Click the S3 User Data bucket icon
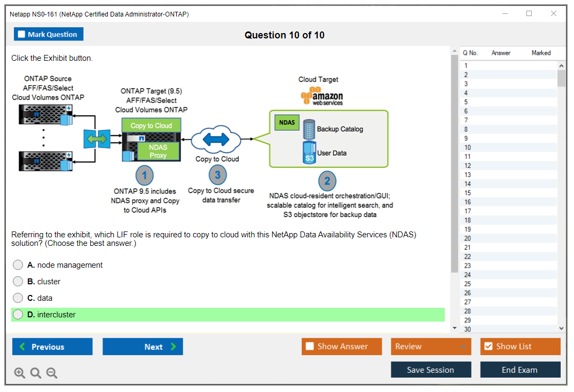Screen dimensions: 574x392 click(x=310, y=153)
